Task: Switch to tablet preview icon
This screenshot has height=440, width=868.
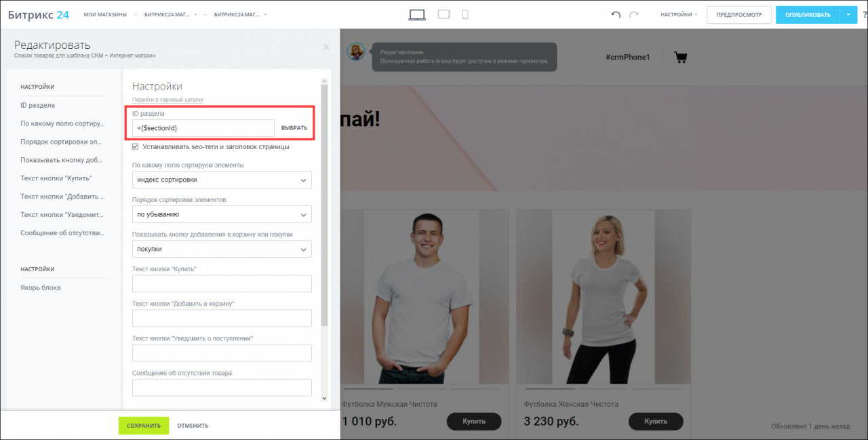Action: pos(444,14)
